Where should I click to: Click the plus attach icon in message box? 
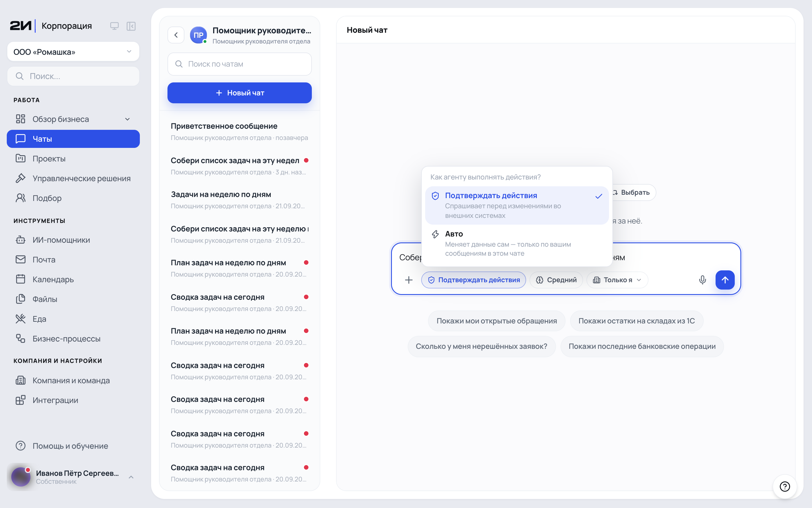pyautogui.click(x=409, y=280)
